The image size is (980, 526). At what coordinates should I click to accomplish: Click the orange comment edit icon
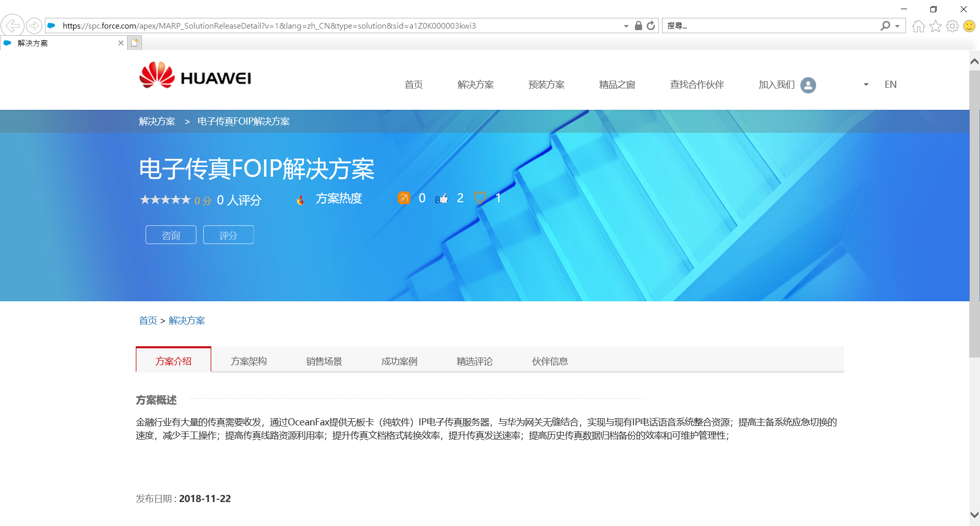pyautogui.click(x=404, y=198)
